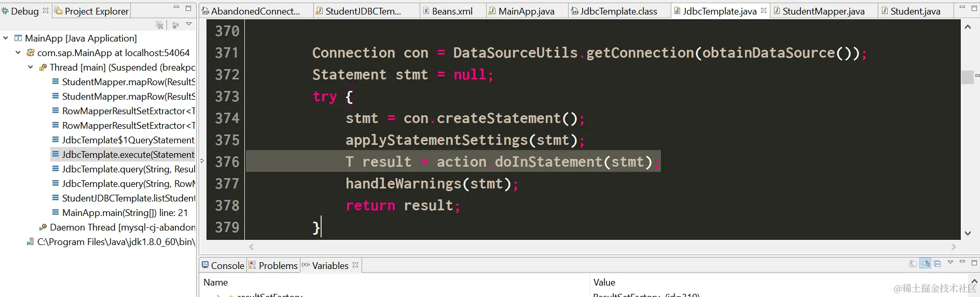
Task: Minimize the Debug view panel
Action: 176,8
